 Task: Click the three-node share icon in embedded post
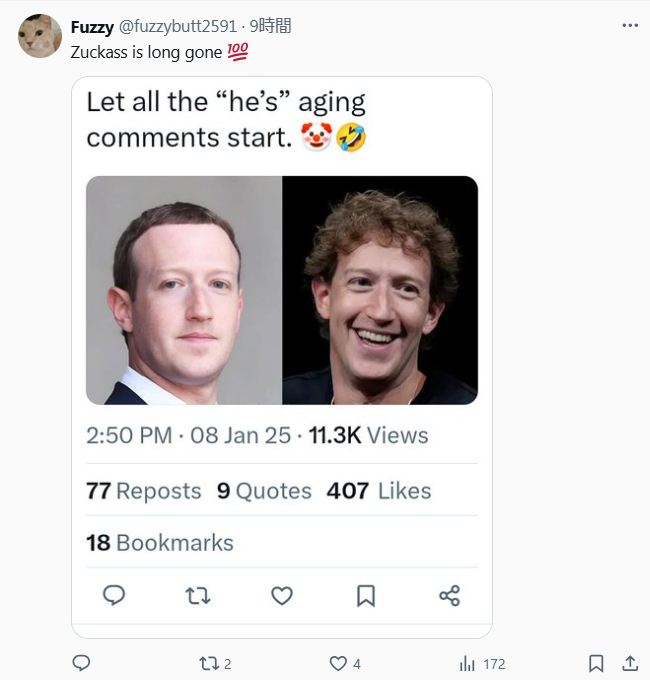(x=449, y=596)
